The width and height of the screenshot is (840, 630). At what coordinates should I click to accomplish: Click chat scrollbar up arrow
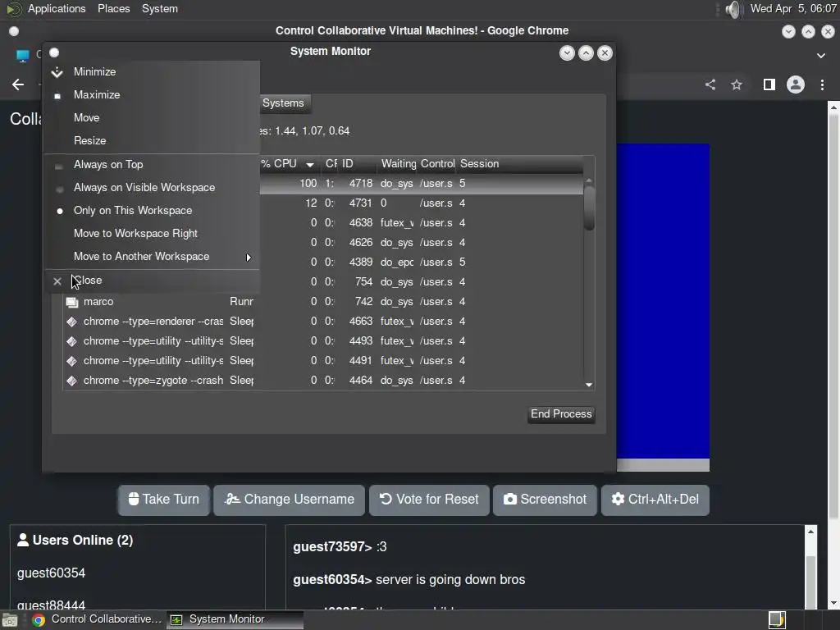click(x=810, y=532)
